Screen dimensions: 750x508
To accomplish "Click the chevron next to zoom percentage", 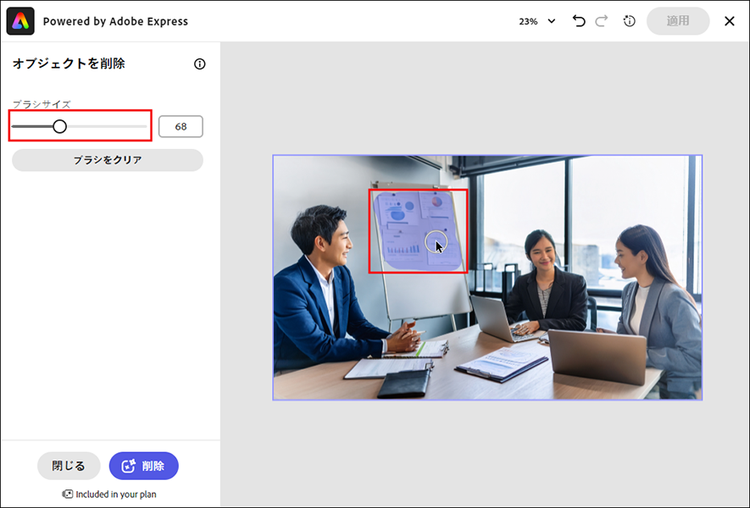I will pyautogui.click(x=551, y=21).
